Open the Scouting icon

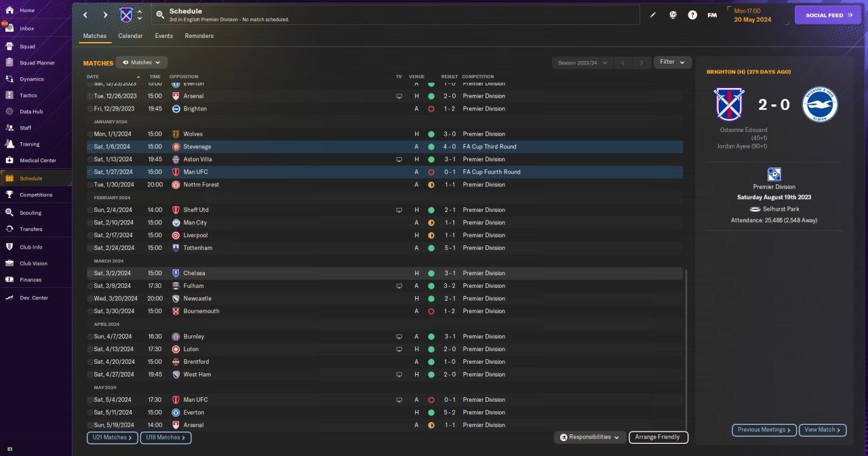pos(9,213)
